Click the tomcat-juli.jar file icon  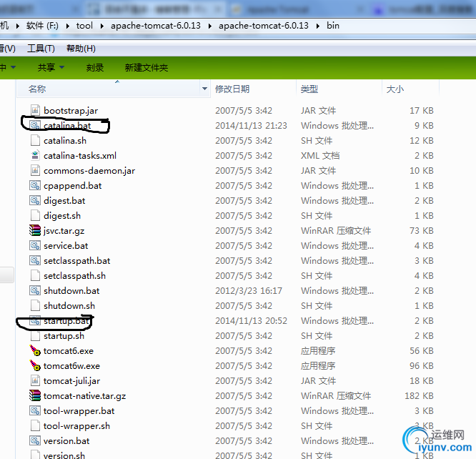[x=35, y=380]
